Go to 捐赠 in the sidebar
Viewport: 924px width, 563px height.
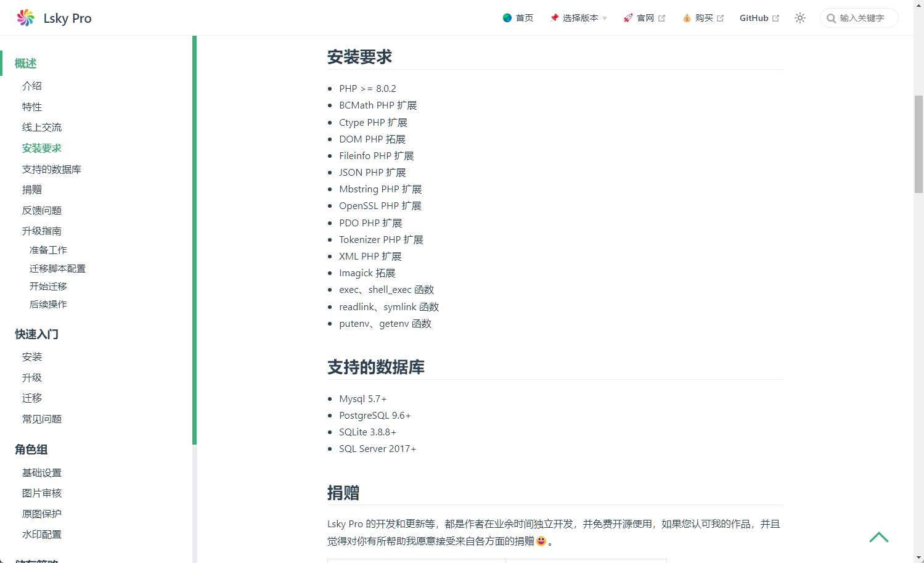click(32, 189)
